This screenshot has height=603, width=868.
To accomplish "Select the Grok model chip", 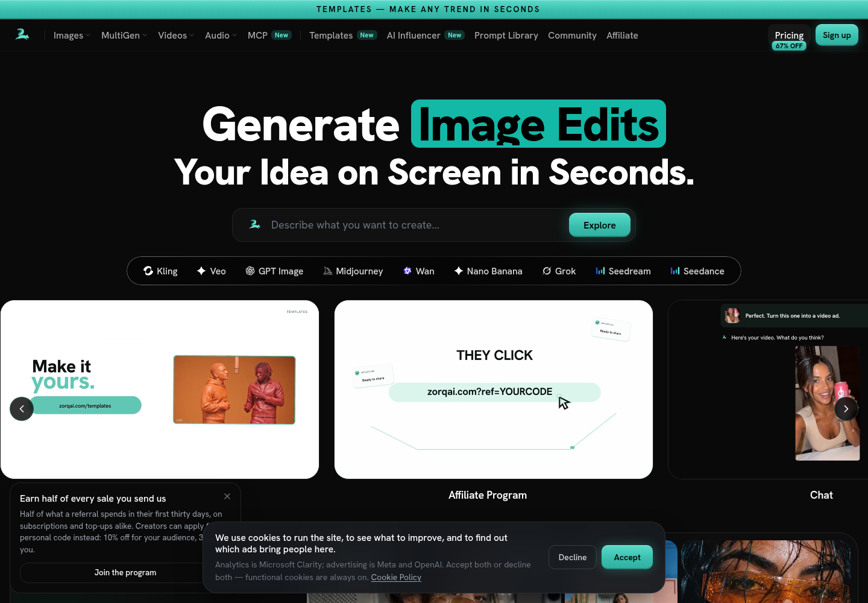I will coord(559,271).
